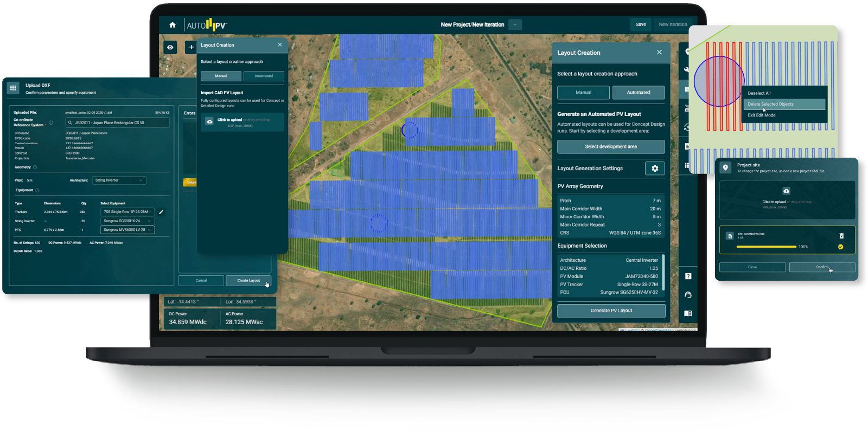Click Generate PV Layout button

(x=611, y=311)
